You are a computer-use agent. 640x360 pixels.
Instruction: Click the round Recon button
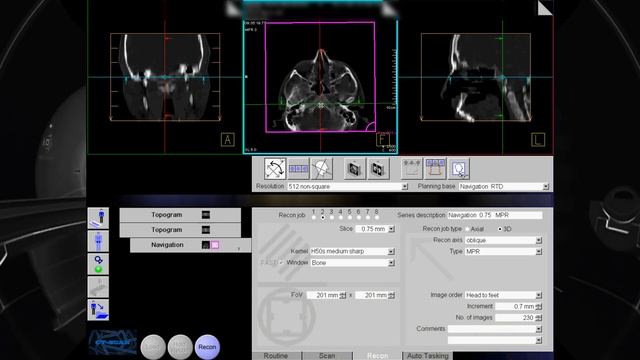[x=207, y=347]
